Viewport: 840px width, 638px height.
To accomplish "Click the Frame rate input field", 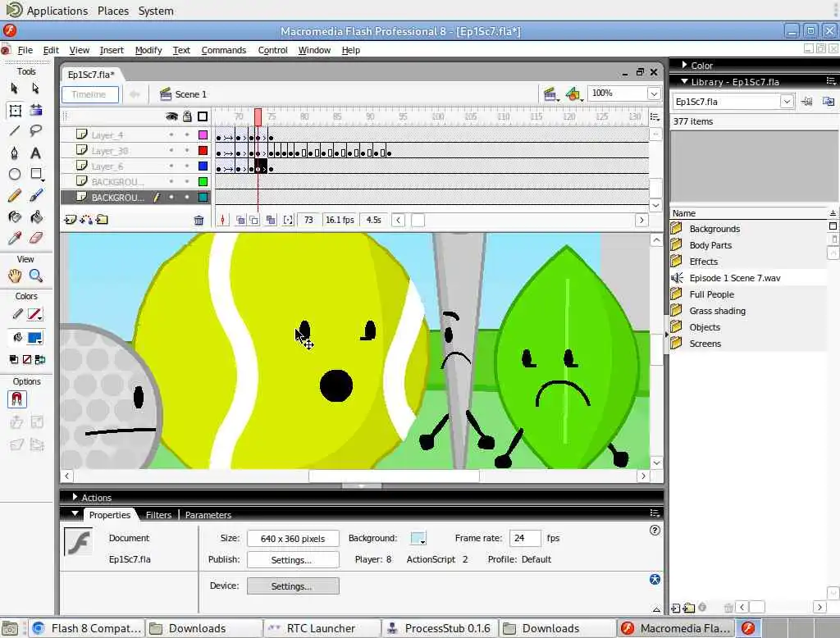I will 525,538.
